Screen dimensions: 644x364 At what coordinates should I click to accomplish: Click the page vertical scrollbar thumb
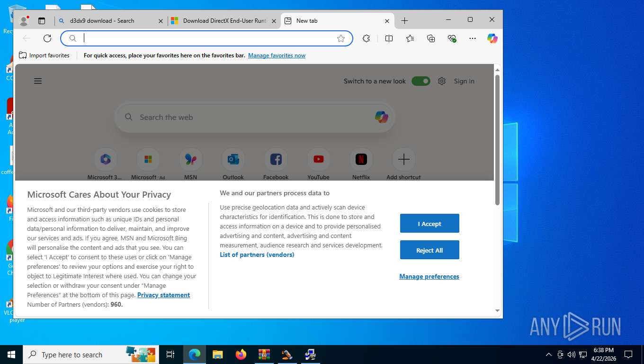pyautogui.click(x=497, y=140)
